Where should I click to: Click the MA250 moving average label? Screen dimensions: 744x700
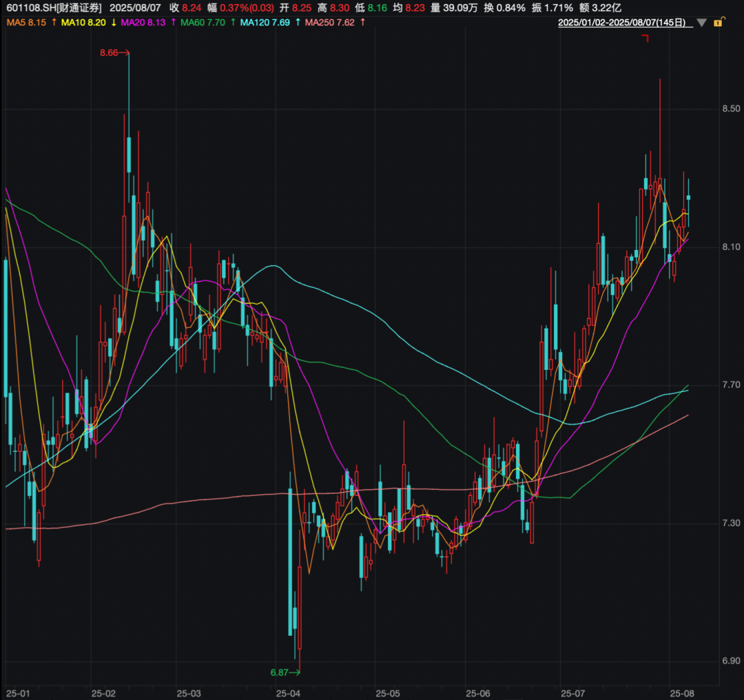pyautogui.click(x=329, y=23)
